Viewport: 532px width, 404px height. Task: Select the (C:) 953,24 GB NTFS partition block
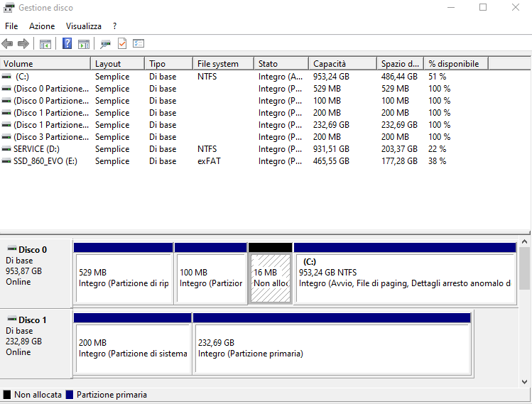(x=405, y=273)
